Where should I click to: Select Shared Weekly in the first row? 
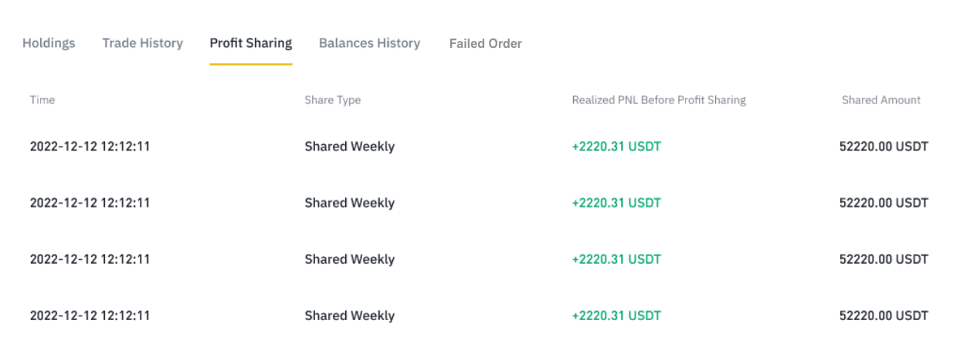tap(349, 147)
